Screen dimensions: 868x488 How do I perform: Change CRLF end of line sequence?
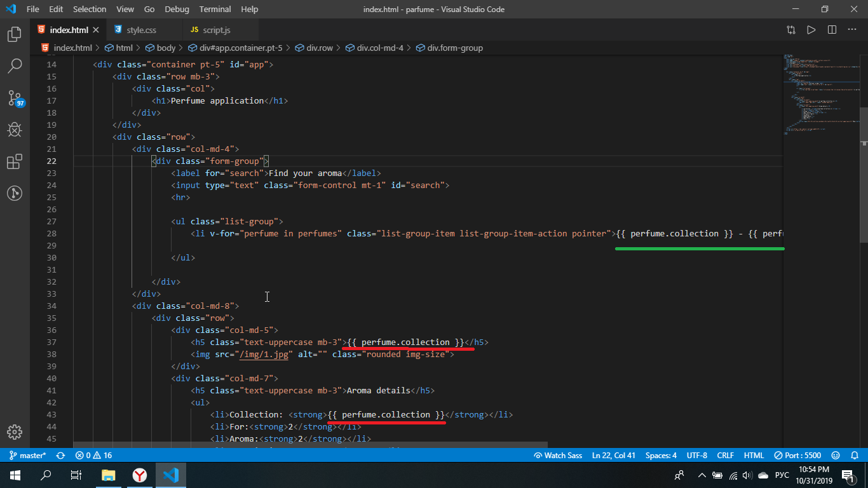pyautogui.click(x=726, y=456)
